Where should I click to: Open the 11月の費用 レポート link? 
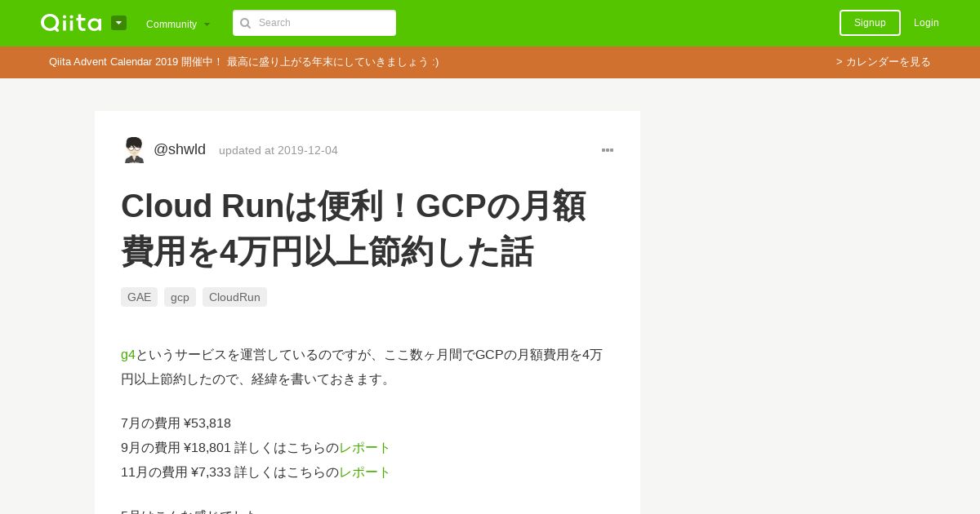coord(364,472)
